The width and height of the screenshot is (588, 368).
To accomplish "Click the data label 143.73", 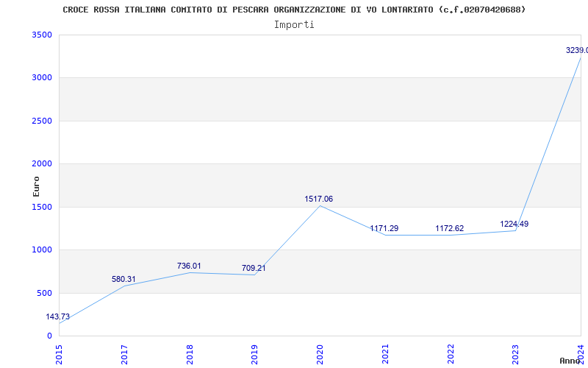I will pyautogui.click(x=58, y=316).
